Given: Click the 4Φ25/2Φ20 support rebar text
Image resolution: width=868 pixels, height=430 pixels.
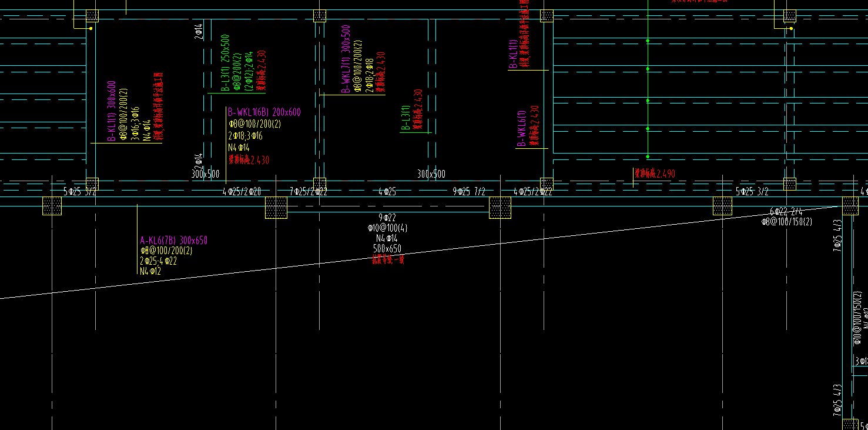Looking at the screenshot, I should click(242, 192).
